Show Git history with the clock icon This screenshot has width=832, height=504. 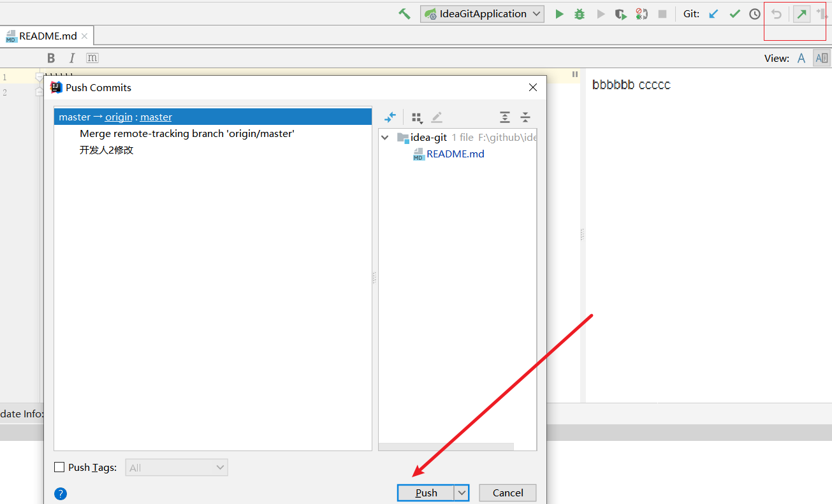pos(755,14)
